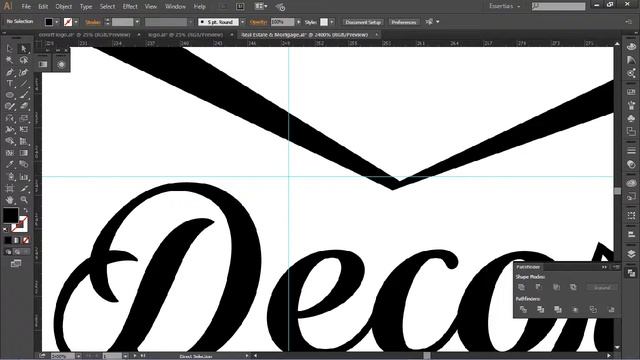
Task: Open zoom level dropdown in status bar
Action: click(x=79, y=356)
